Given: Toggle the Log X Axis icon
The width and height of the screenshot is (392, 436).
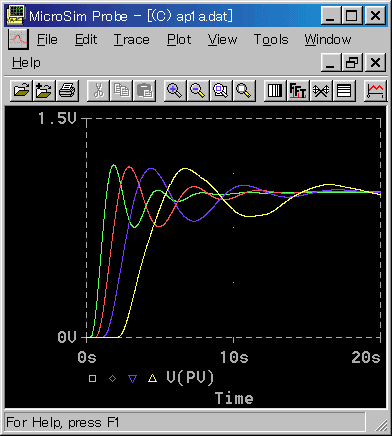Looking at the screenshot, I should pos(275,91).
